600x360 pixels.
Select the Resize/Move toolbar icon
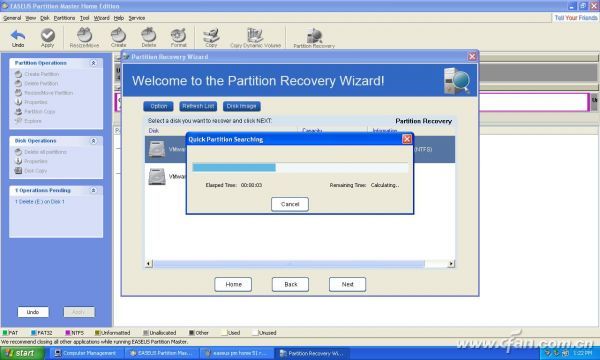pos(84,35)
